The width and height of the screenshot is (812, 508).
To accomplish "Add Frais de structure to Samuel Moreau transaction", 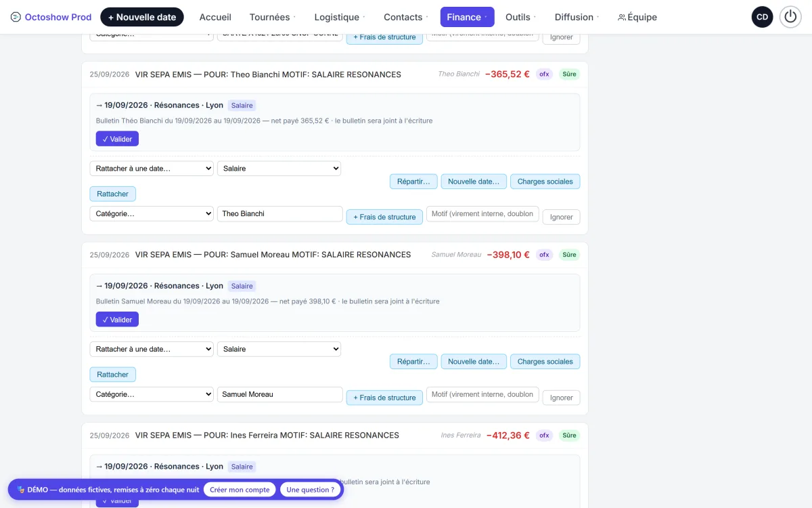I will [x=384, y=398].
